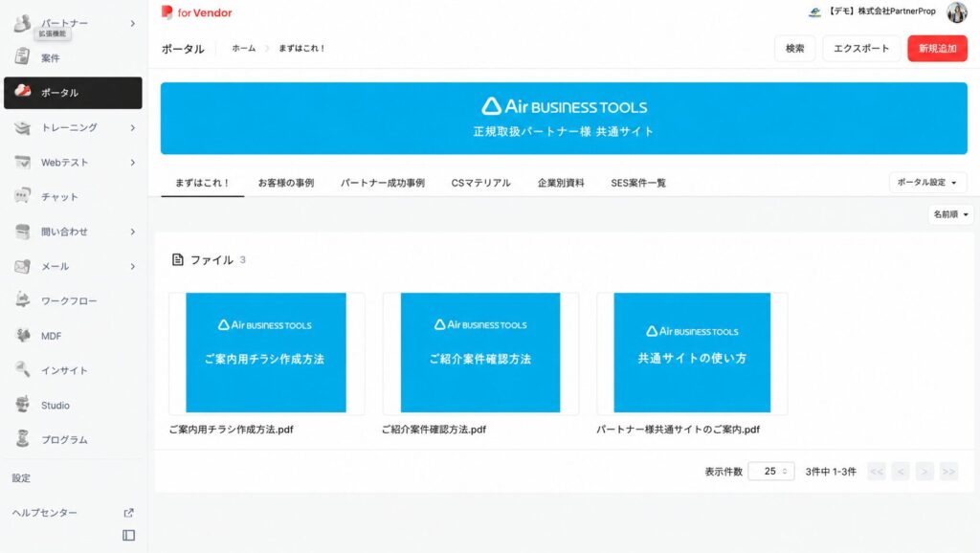Go to the last page button
The image size is (980, 553).
coord(948,471)
